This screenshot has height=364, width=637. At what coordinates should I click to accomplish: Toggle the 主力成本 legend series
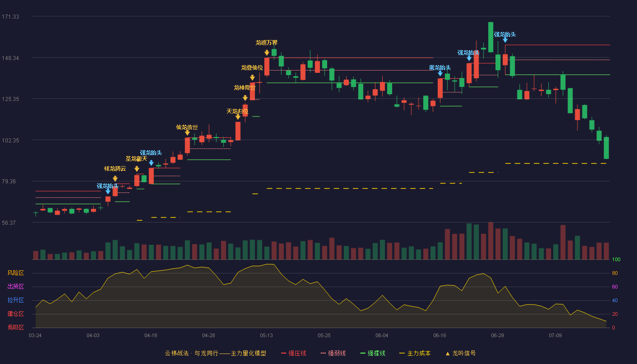point(415,353)
